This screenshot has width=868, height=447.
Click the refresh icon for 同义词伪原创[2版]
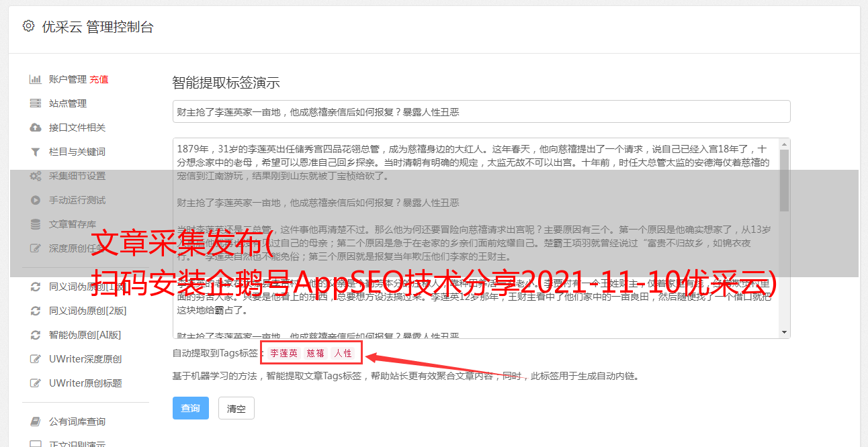(36, 311)
